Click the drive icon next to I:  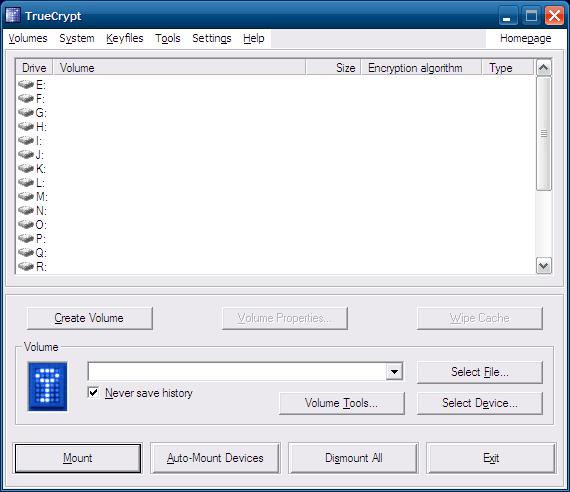26,140
